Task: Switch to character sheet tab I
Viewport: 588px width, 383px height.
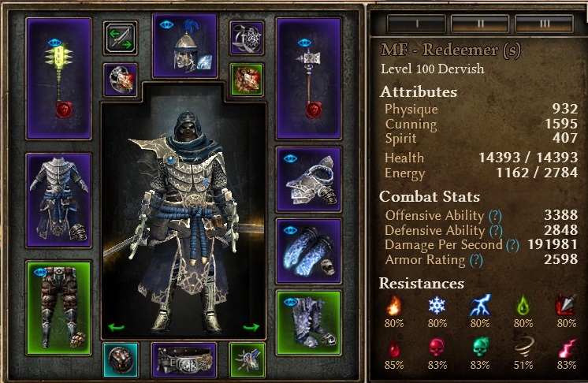Action: 416,24
